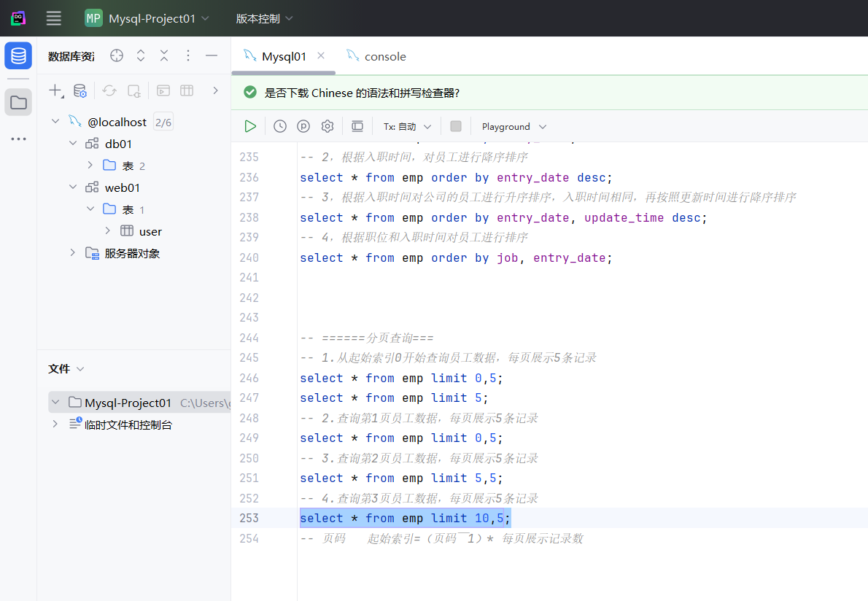This screenshot has width=868, height=601.
Task: Collapse the web01 schema node
Action: pos(73,187)
